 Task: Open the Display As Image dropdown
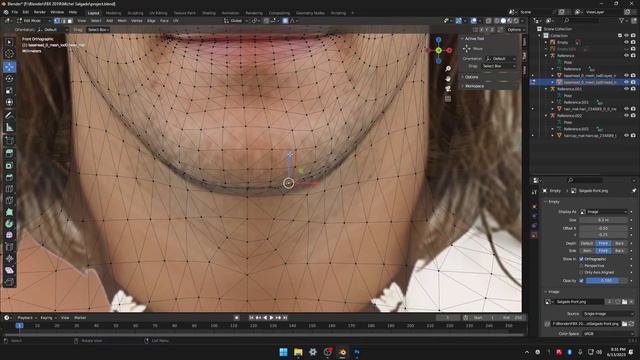click(603, 212)
